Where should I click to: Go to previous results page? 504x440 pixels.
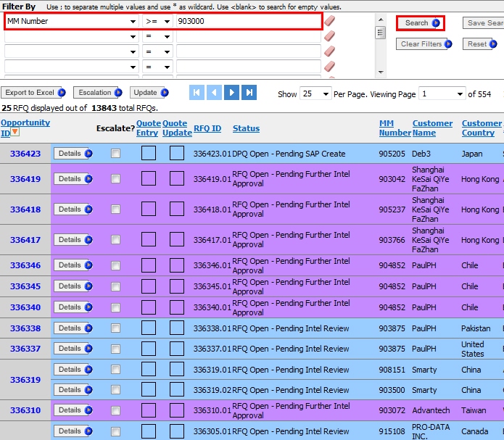pyautogui.click(x=214, y=93)
